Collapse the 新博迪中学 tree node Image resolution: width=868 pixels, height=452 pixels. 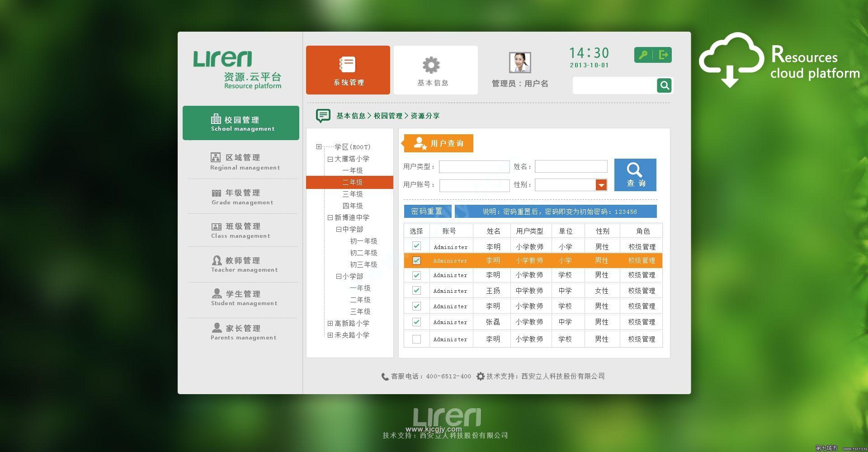point(330,218)
